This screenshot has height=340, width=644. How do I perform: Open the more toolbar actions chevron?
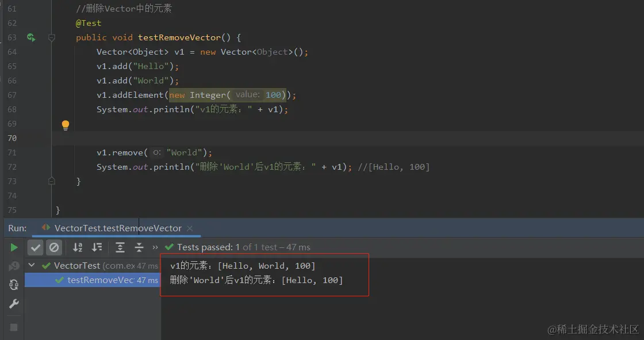pos(155,247)
